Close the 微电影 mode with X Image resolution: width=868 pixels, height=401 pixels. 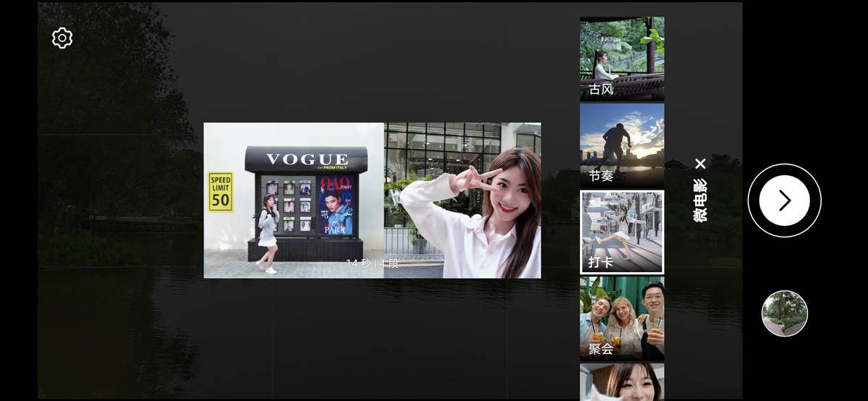point(700,164)
